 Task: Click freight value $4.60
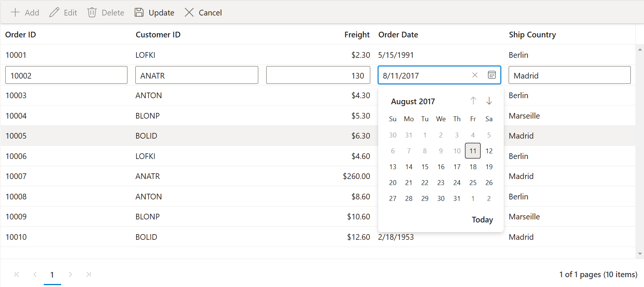point(360,156)
